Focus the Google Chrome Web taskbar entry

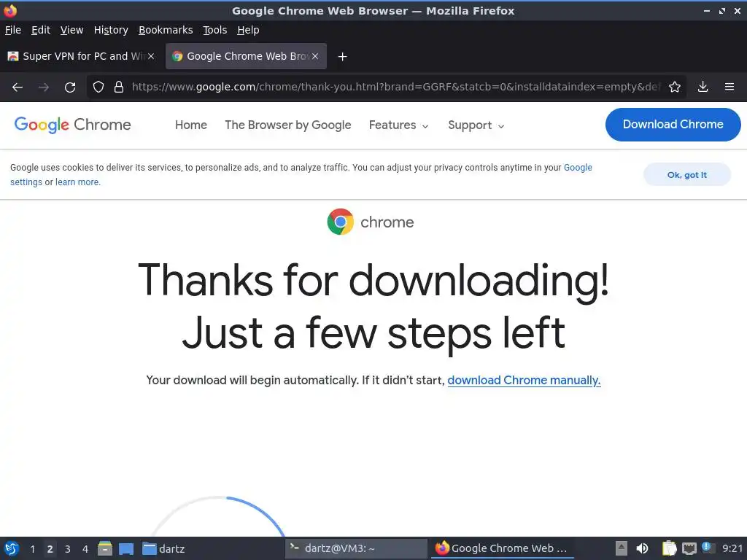502,548
